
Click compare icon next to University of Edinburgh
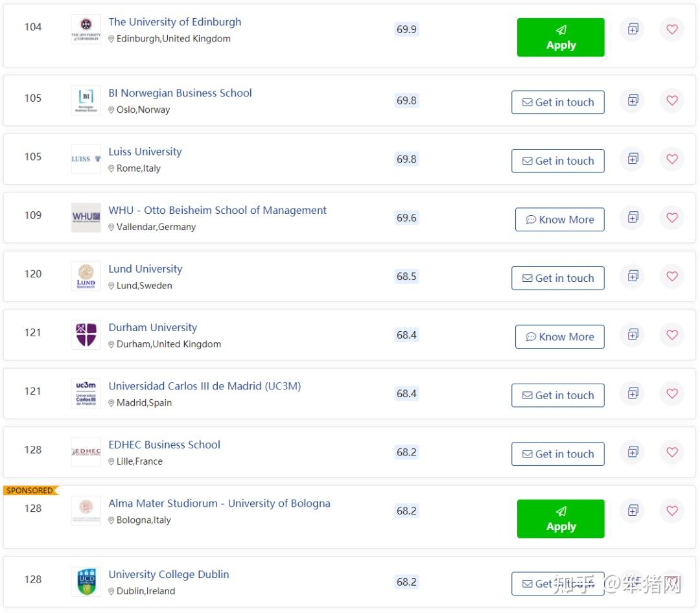(632, 29)
